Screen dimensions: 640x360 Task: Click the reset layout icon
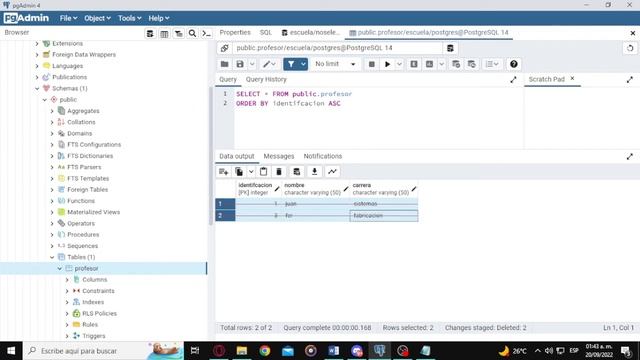(630, 48)
